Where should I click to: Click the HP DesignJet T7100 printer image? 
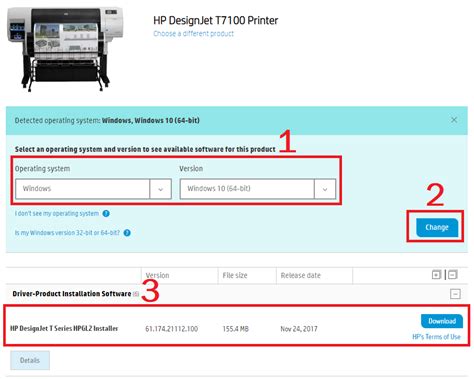click(65, 49)
